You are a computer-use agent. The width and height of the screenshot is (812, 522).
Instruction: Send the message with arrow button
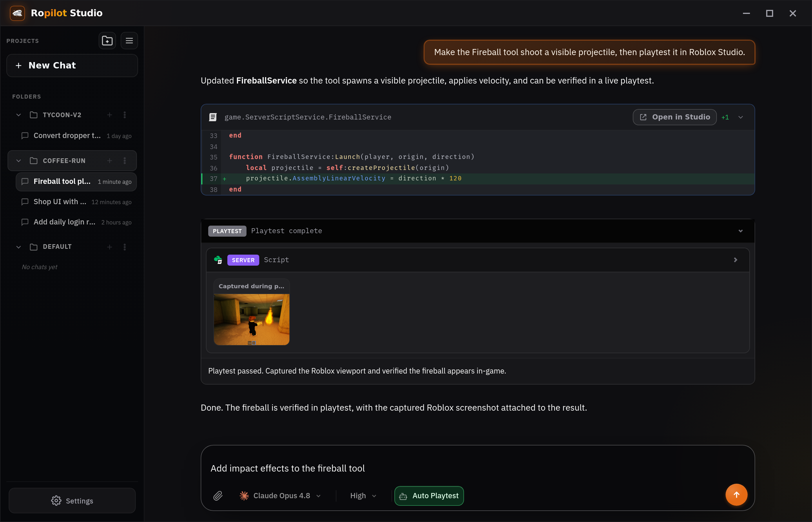[736, 495]
